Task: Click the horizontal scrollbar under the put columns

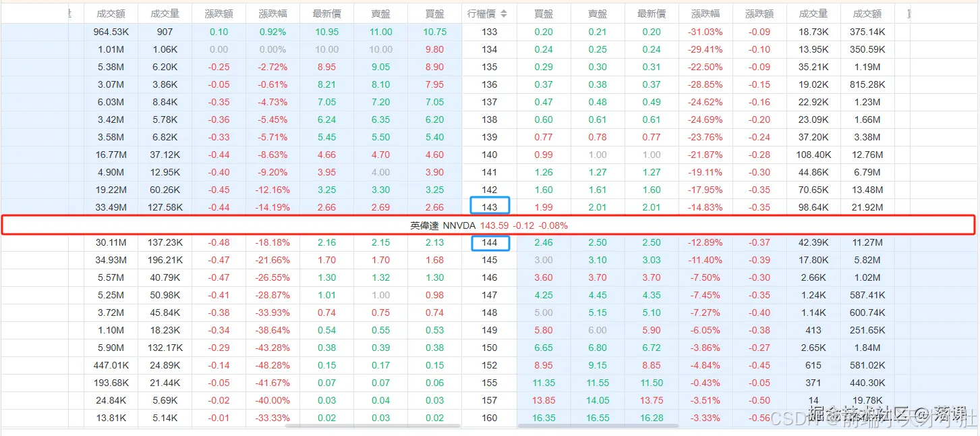Action: pyautogui.click(x=598, y=426)
